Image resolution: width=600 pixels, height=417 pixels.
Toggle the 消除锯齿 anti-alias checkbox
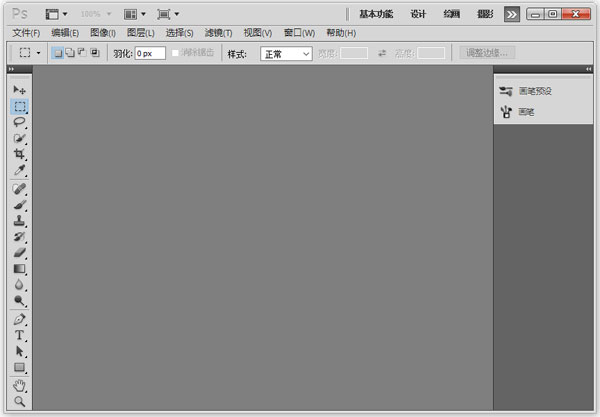click(176, 53)
